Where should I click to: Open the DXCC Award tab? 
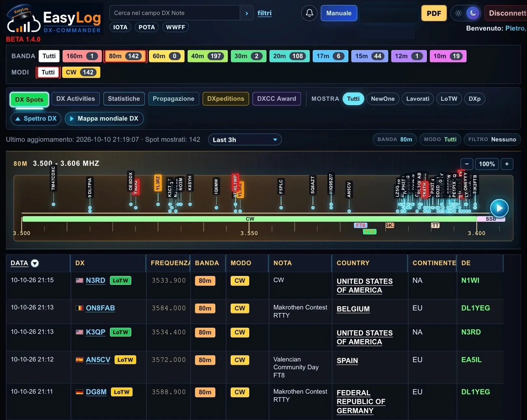point(277,99)
